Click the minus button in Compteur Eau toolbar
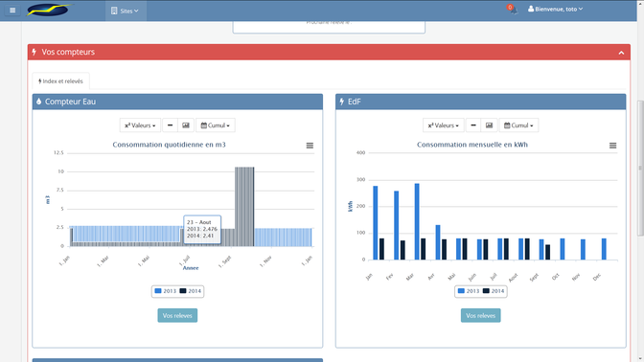 coord(170,125)
